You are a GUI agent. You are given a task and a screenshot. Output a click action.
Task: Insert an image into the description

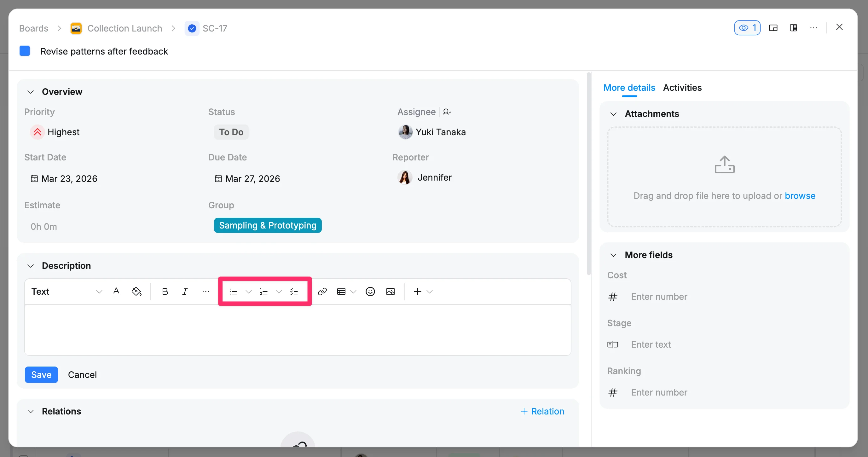(391, 292)
